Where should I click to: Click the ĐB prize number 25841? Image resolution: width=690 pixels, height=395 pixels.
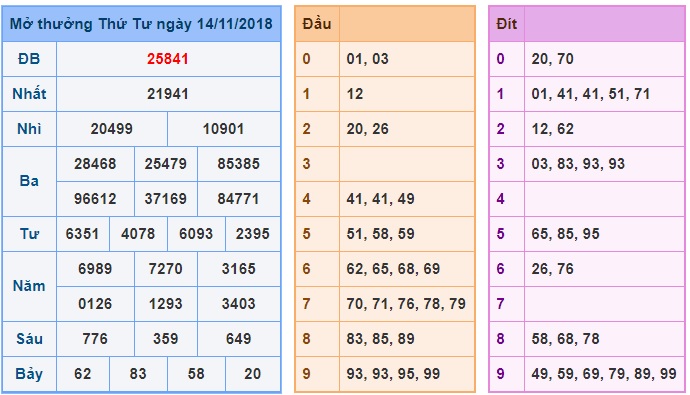pyautogui.click(x=168, y=59)
